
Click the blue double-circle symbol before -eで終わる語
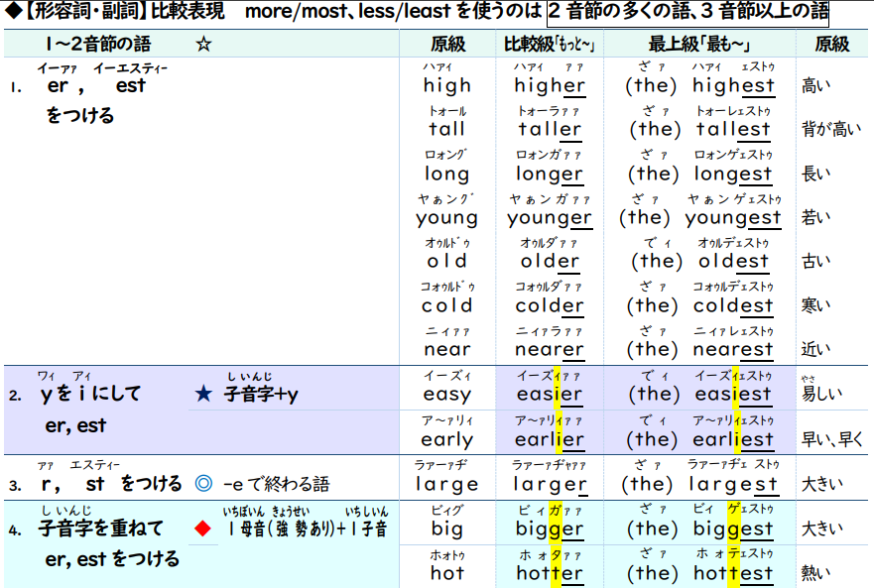204,484
